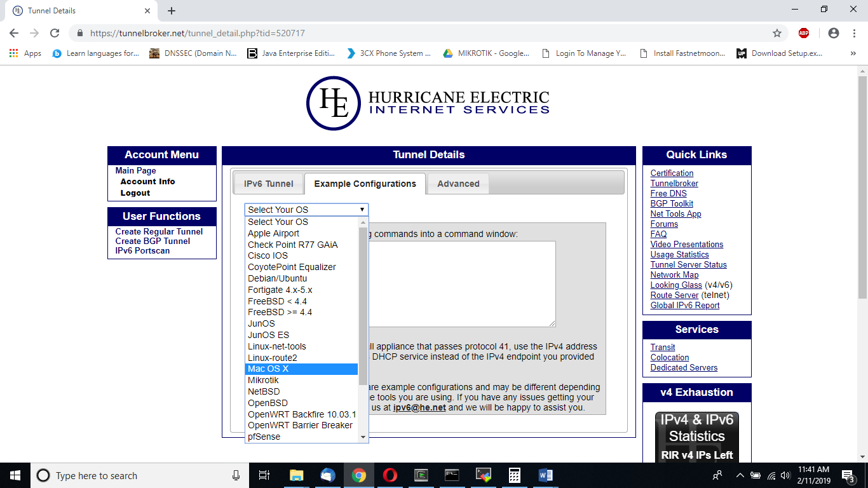Viewport: 868px width, 488px height.
Task: Expand hidden bookmarks overflow chevron
Action: [x=853, y=53]
